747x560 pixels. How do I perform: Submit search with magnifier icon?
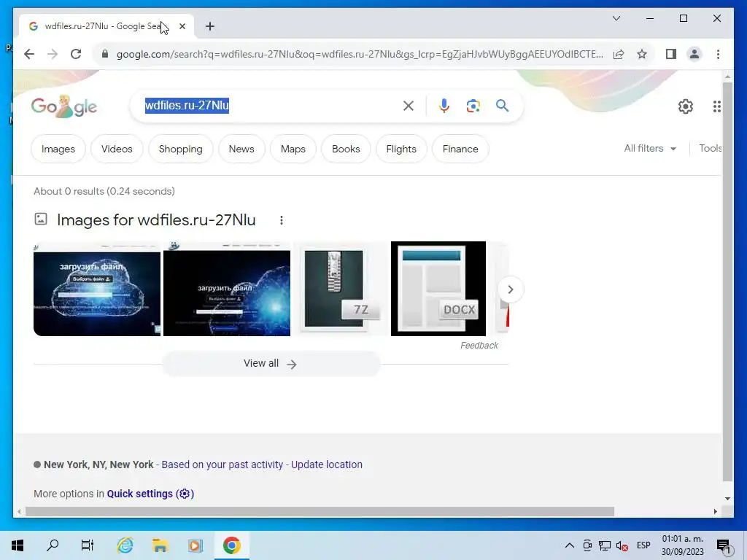tap(502, 106)
